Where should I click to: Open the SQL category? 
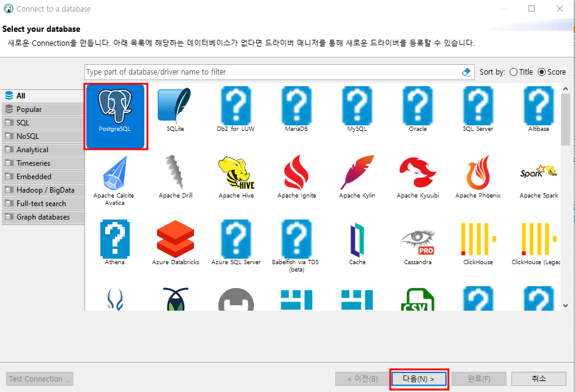[x=43, y=123]
